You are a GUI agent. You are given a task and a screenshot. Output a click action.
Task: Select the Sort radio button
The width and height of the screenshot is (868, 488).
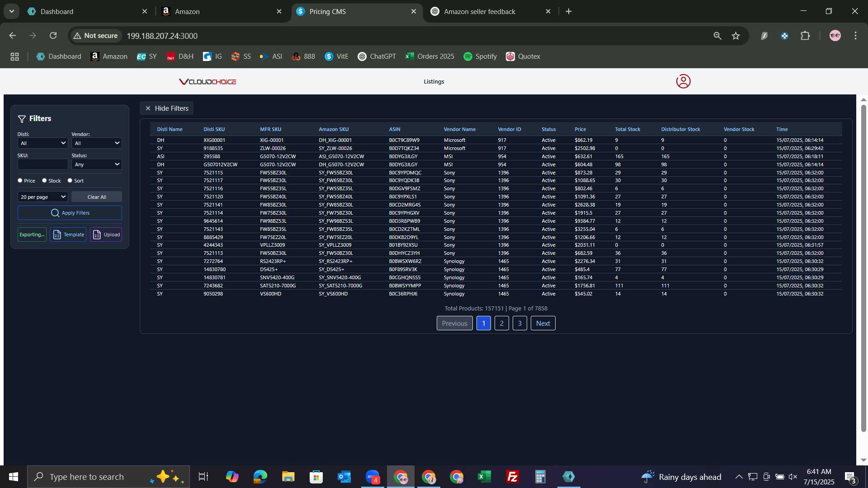click(70, 180)
